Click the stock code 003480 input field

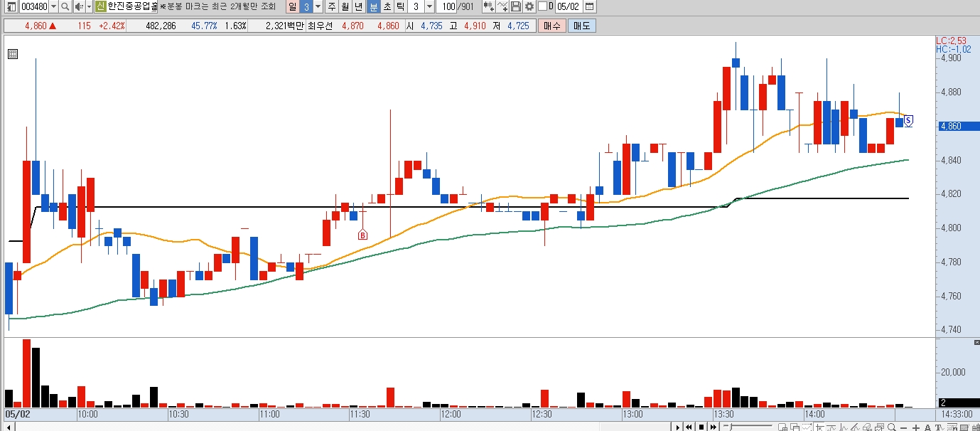[x=34, y=6]
